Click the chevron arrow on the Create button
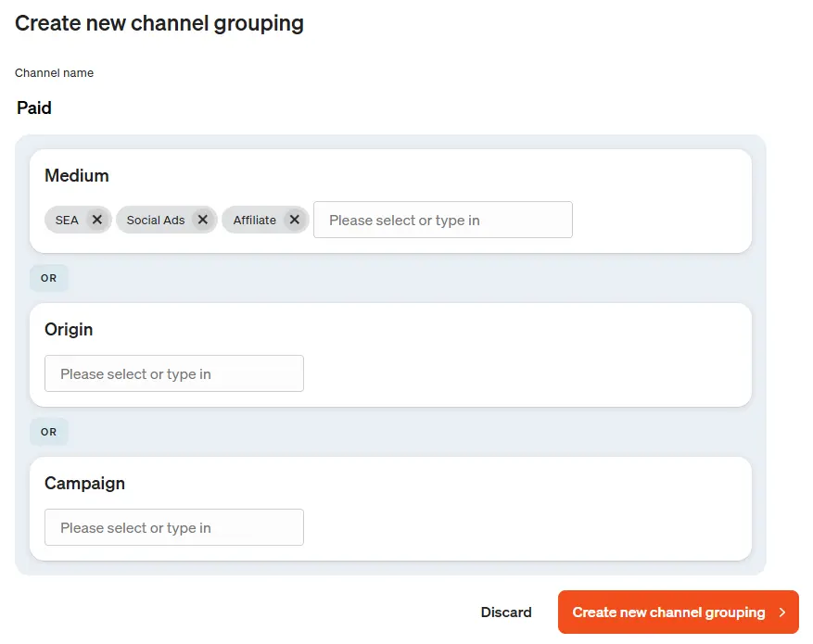Viewport: 813px width, 644px height. (782, 612)
